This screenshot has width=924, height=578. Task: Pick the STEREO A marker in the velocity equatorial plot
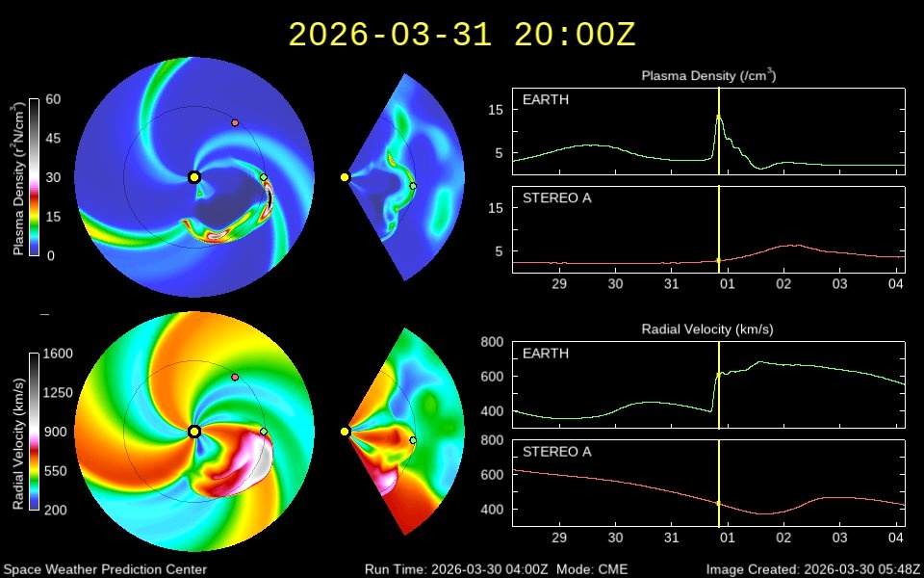(x=235, y=378)
